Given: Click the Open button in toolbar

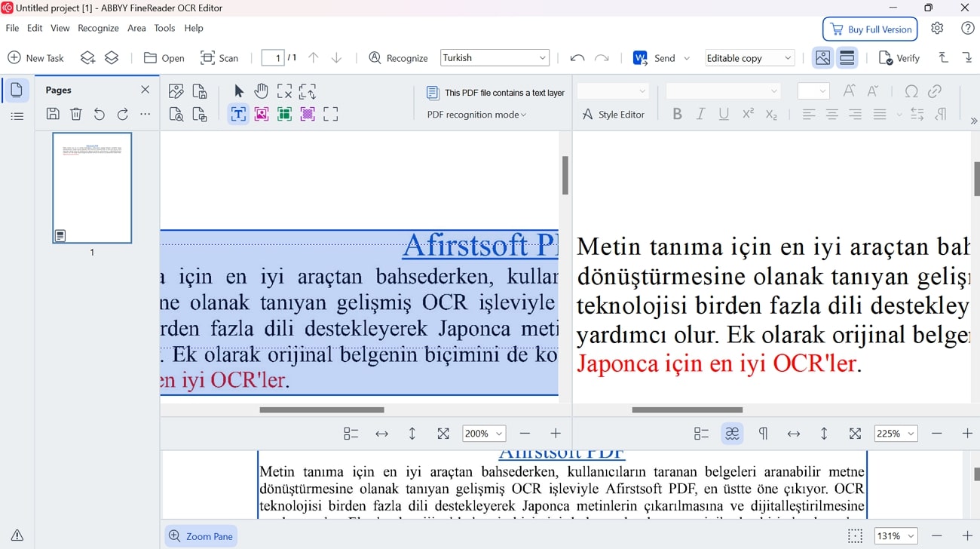Looking at the screenshot, I should [x=164, y=58].
